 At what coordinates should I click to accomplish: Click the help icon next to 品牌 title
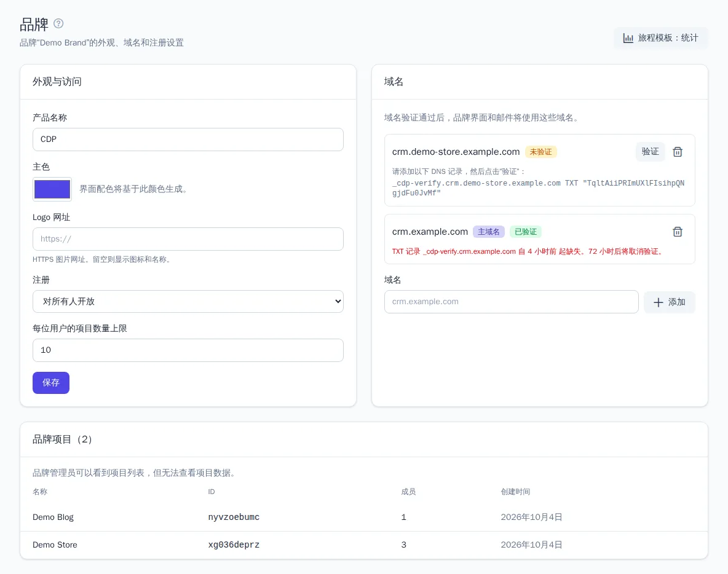(58, 23)
